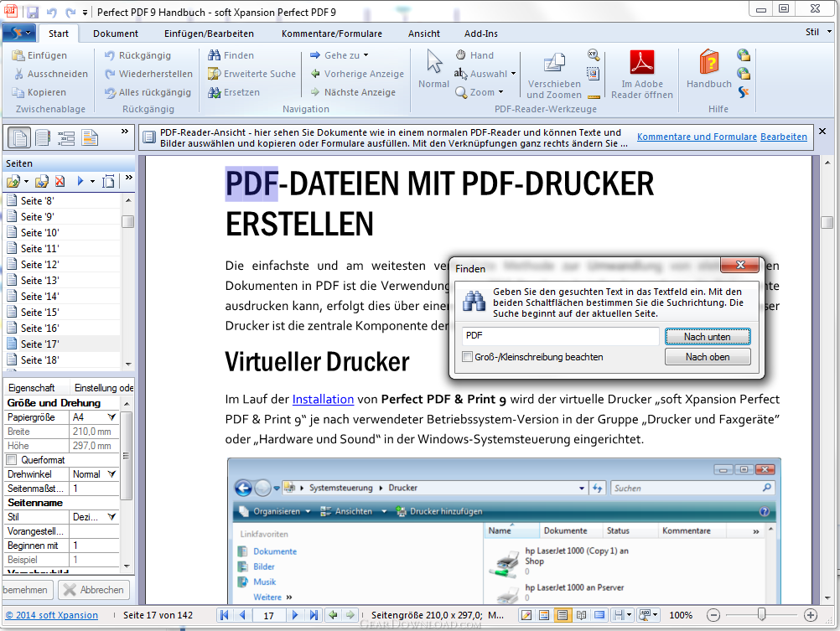The image size is (840, 631).
Task: Click Nach unten in Finden dialog
Action: (x=708, y=336)
